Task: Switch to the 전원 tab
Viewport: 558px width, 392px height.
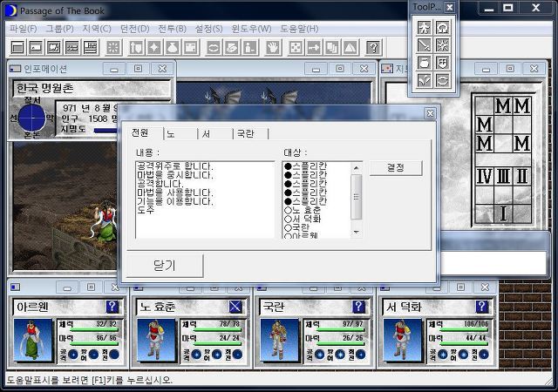Action: pyautogui.click(x=142, y=133)
